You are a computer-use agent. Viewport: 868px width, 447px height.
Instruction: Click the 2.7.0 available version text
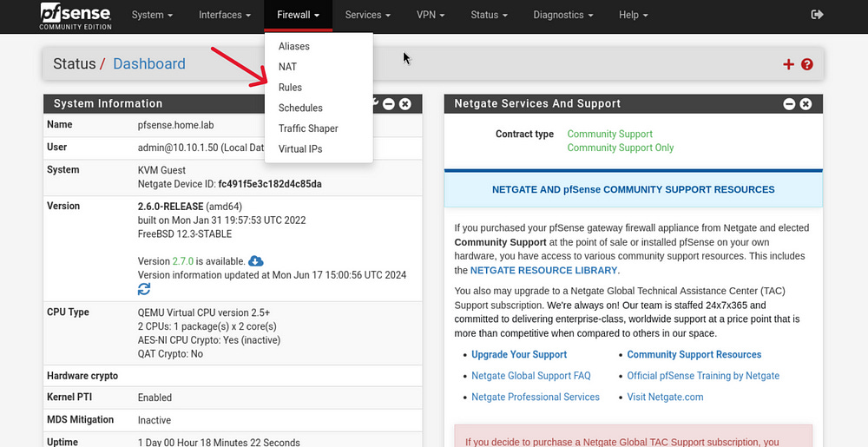[x=182, y=261]
